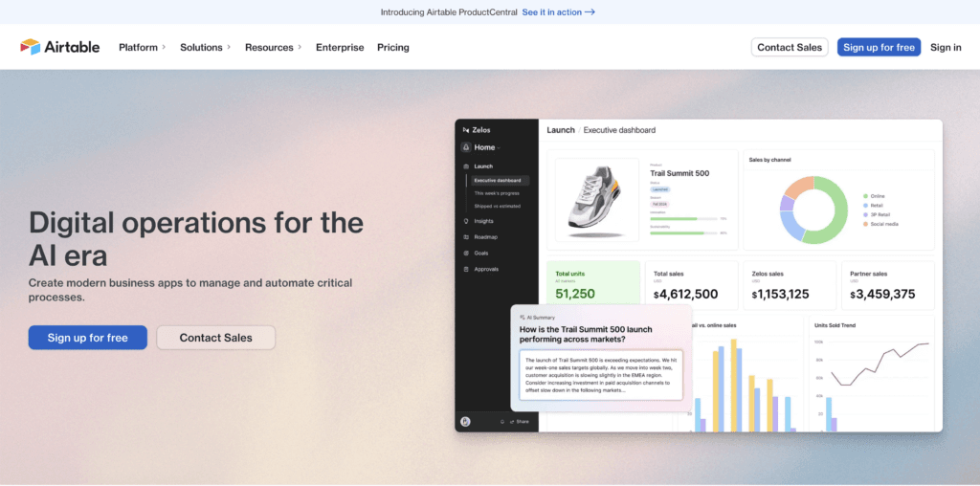Open the Enterprise nav item
The height and width of the screenshot is (486, 980).
[x=340, y=48]
